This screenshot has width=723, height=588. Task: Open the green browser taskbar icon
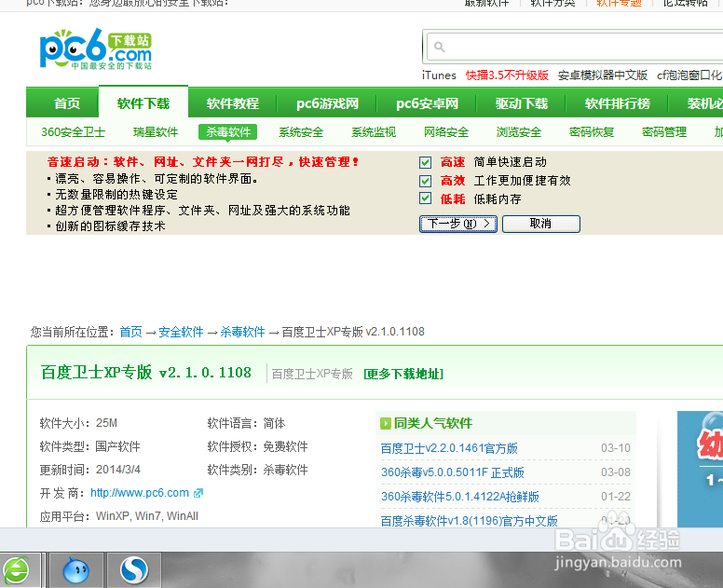17,570
